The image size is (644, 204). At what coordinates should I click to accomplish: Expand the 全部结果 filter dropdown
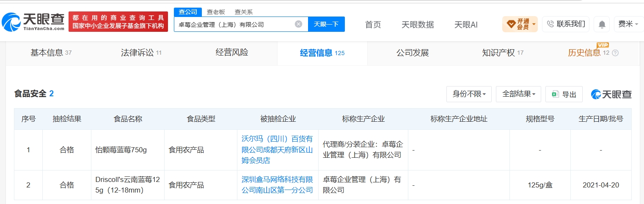[x=518, y=94]
